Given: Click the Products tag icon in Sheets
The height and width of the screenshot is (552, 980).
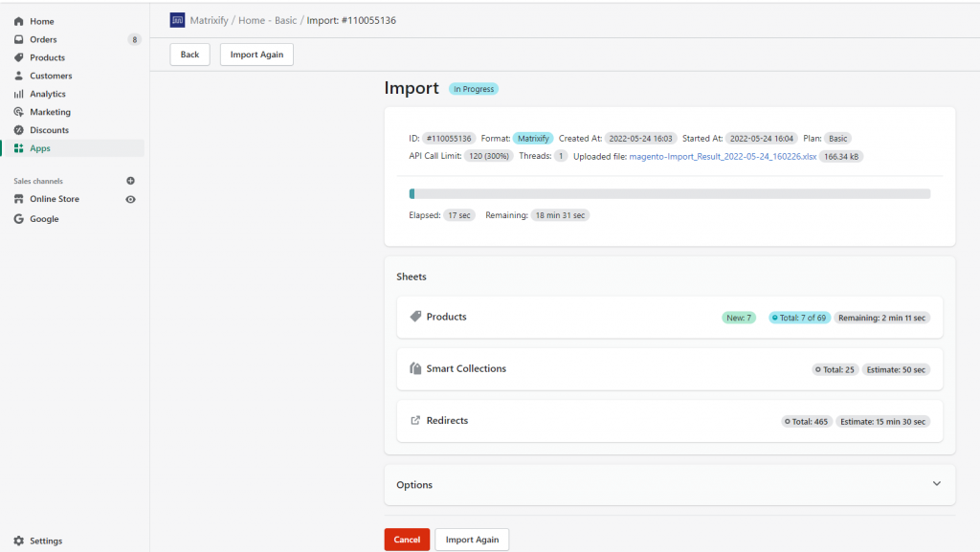Looking at the screenshot, I should (414, 317).
